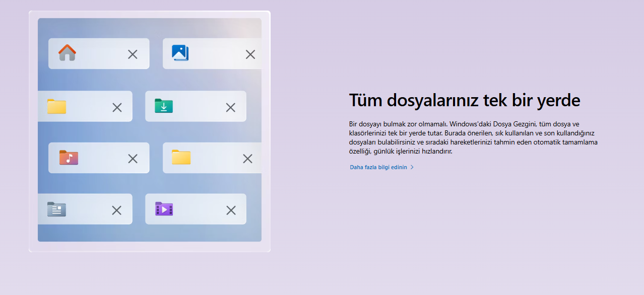The width and height of the screenshot is (644, 295).
Task: Open the "Daha fazla bilgi edinin" link
Action: (378, 167)
